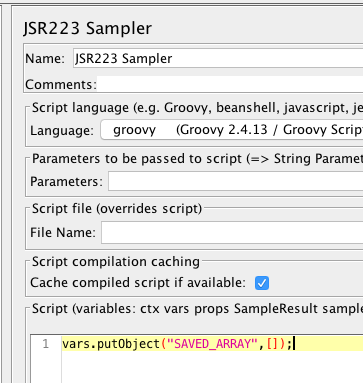
Task: Focus the Comments text field
Action: coord(230,84)
